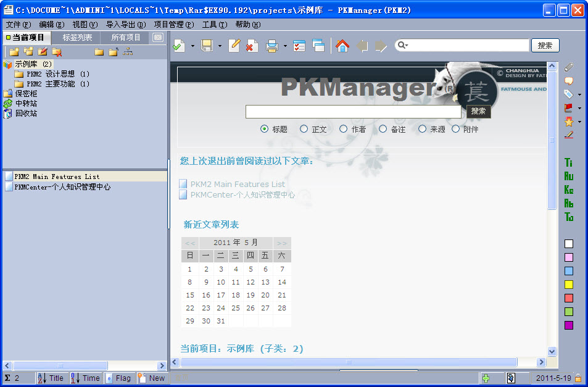The height and width of the screenshot is (387, 588).
Task: Click the cascading windows icon in toolbar
Action: (318, 46)
